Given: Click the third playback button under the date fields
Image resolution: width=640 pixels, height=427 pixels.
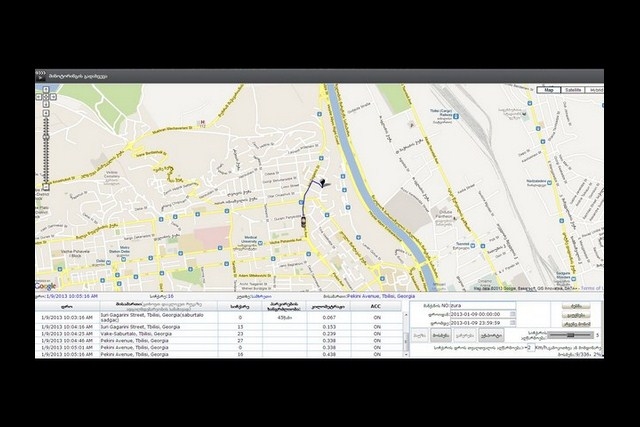Looking at the screenshot, I should 464,335.
